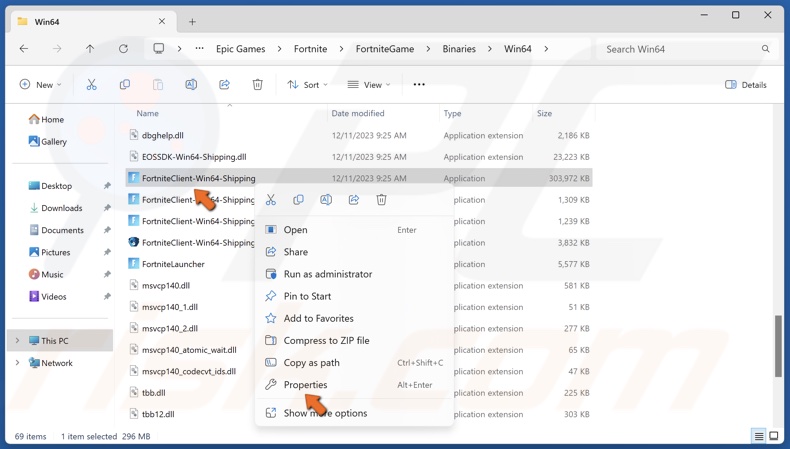Choose Add to Favorites
Viewport: 790px width, 449px height.
pos(355,318)
